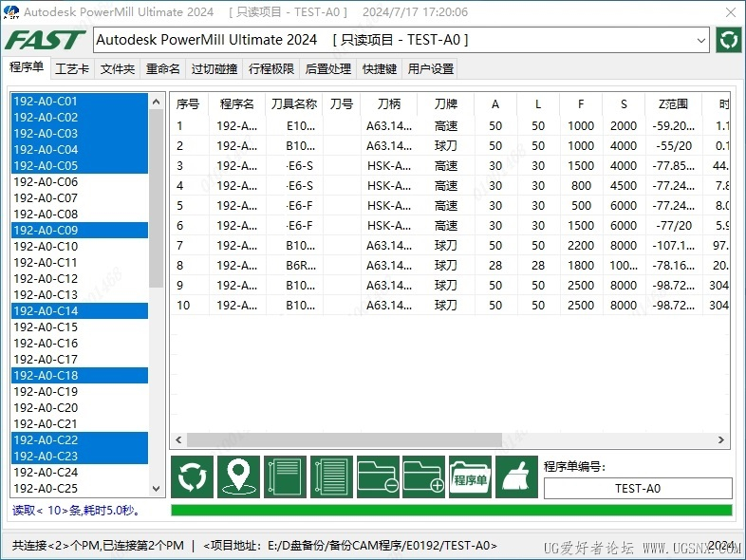This screenshot has width=746, height=560.
Task: Click the folder icon with plus sign
Action: point(423,477)
